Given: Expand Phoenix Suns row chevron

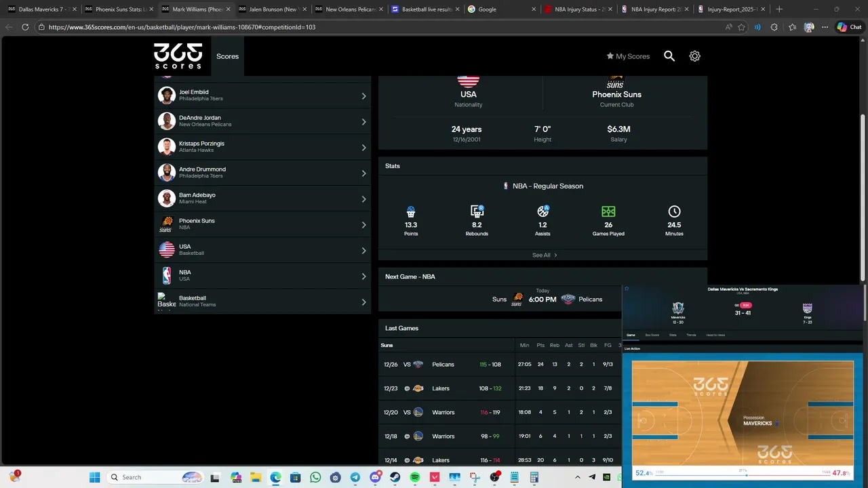Looking at the screenshot, I should pyautogui.click(x=363, y=224).
